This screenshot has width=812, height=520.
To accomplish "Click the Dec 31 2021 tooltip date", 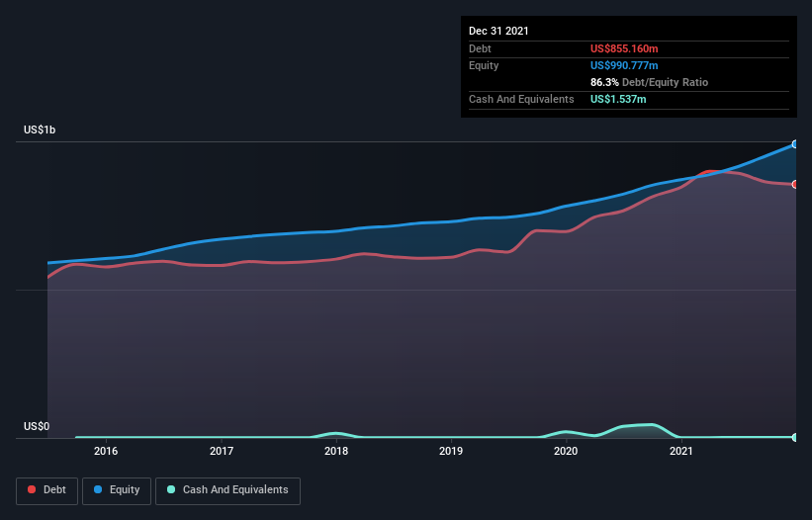I will point(498,31).
